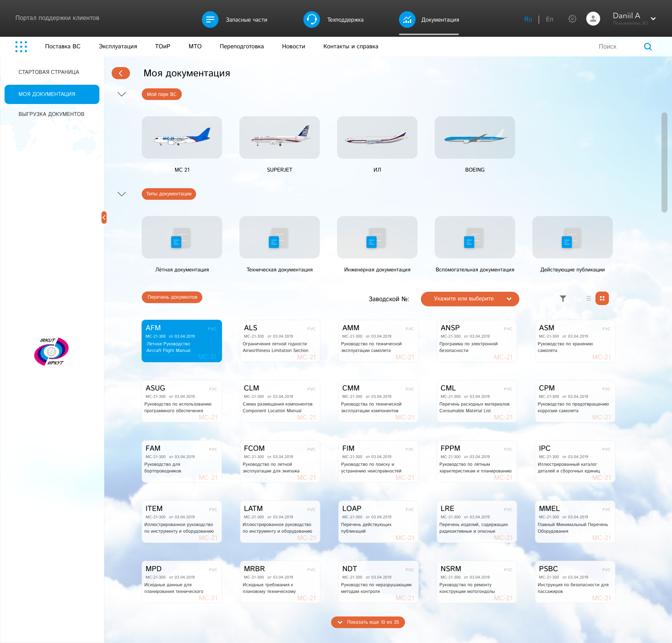Screen dimensions: 672x643
Task: Collapse the Мой парк ВС section chevron
Action: pos(121,94)
